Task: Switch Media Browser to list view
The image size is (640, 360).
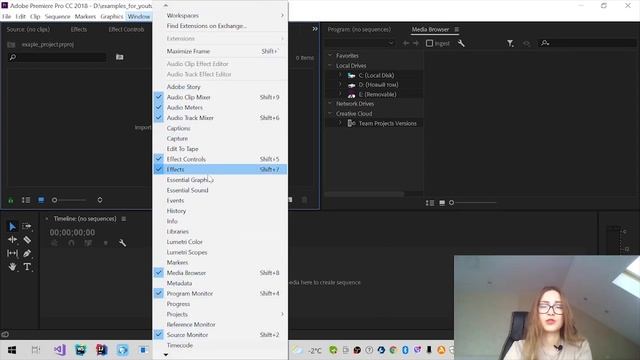Action: [x=430, y=203]
